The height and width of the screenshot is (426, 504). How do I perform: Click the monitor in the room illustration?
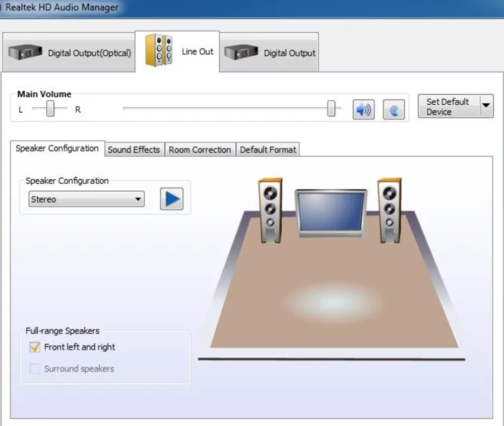[x=331, y=212]
